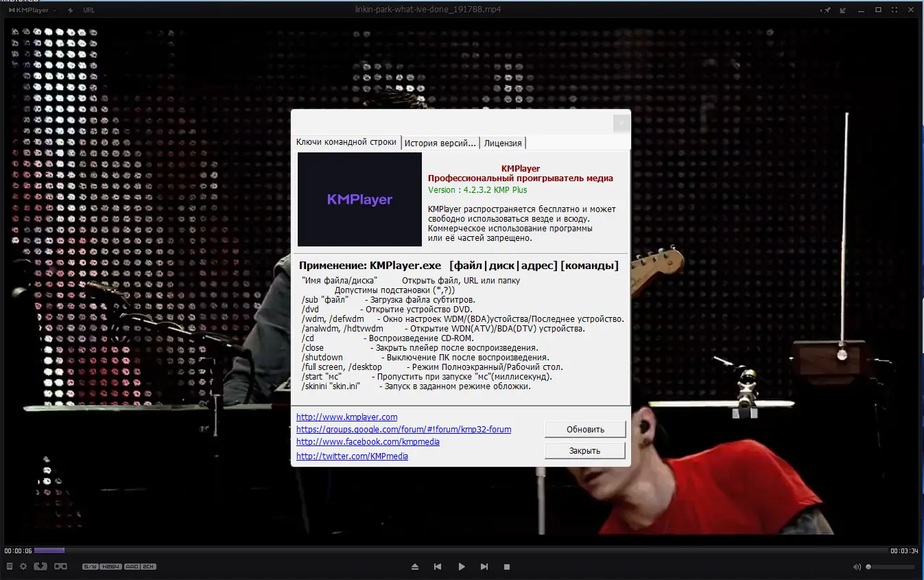
Task: Click the Version : 4.2.3.2 KMP Plus text
Action: (x=477, y=189)
